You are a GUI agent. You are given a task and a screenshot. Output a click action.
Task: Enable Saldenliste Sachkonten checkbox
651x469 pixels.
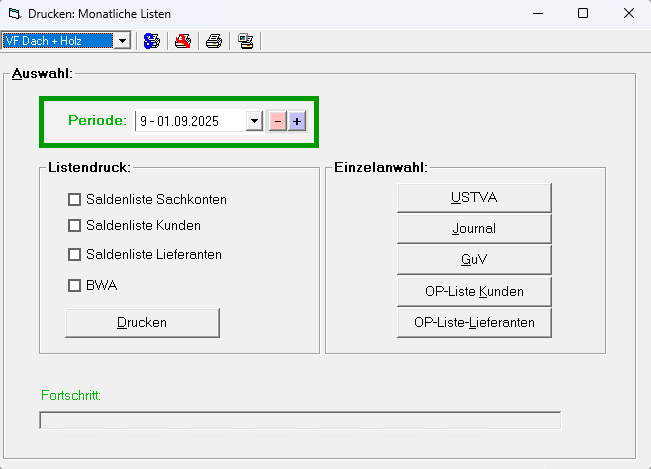(74, 199)
